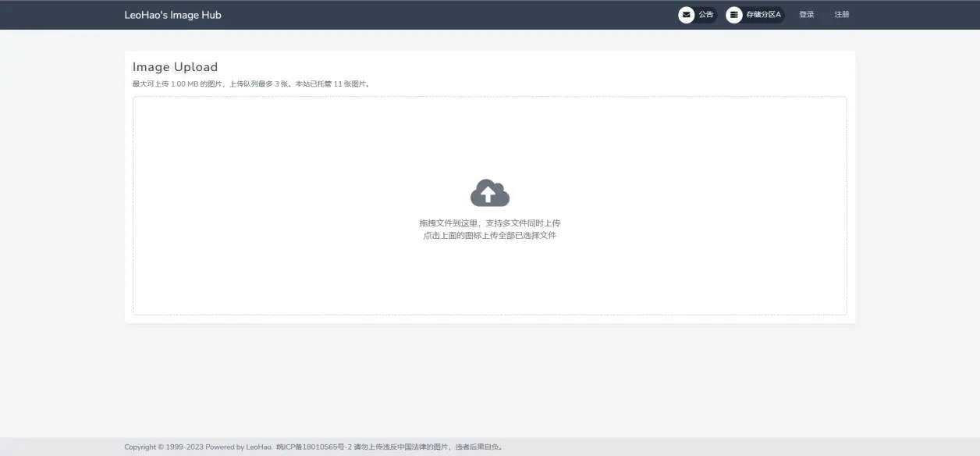This screenshot has width=980, height=456.
Task: Open announcements via the envelope icon
Action: [x=687, y=15]
